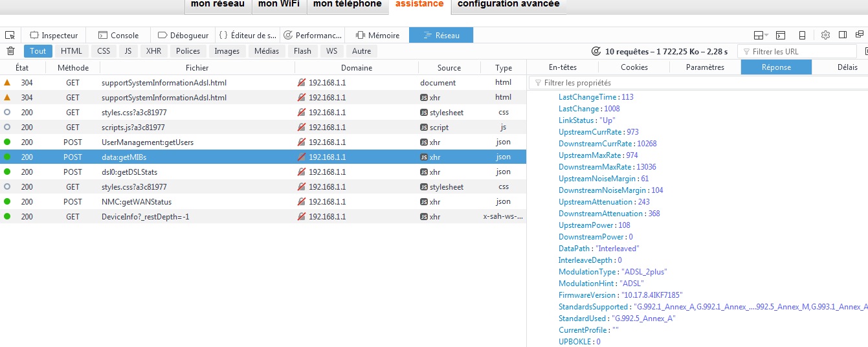Sort by Domaine column header

tap(357, 67)
